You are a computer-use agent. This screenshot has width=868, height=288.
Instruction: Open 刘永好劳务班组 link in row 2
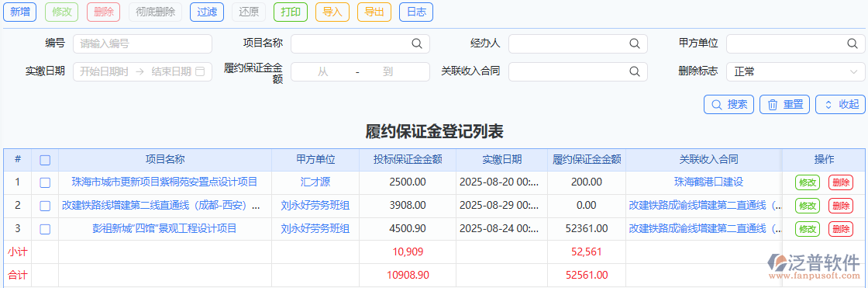click(315, 205)
